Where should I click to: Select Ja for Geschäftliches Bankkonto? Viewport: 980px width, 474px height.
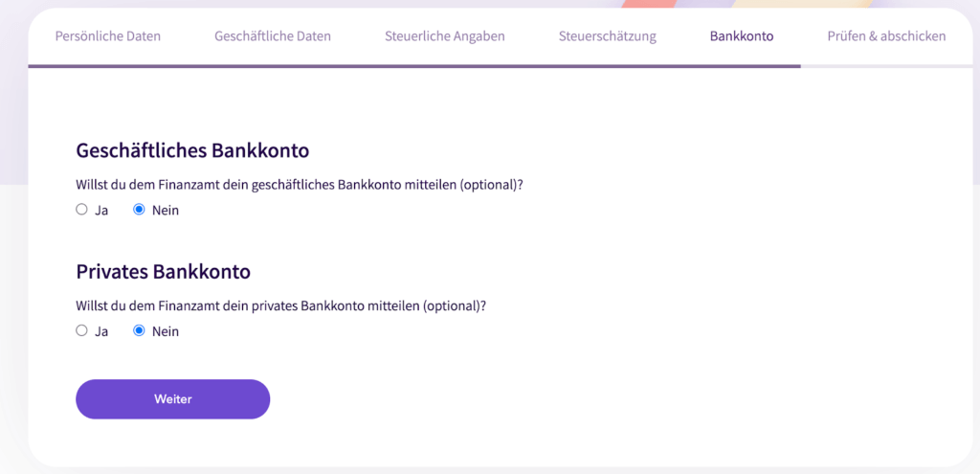[81, 210]
